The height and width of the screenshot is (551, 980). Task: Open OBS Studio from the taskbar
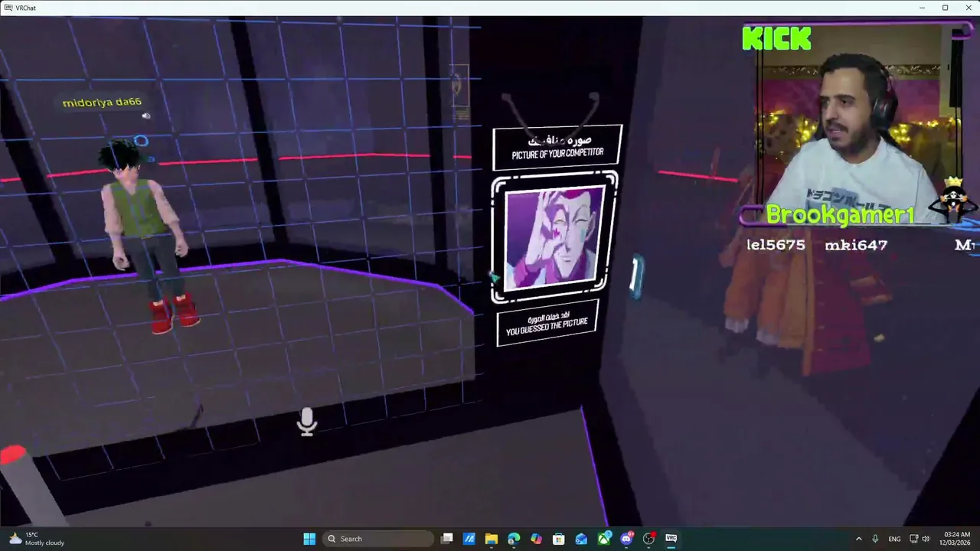point(649,539)
